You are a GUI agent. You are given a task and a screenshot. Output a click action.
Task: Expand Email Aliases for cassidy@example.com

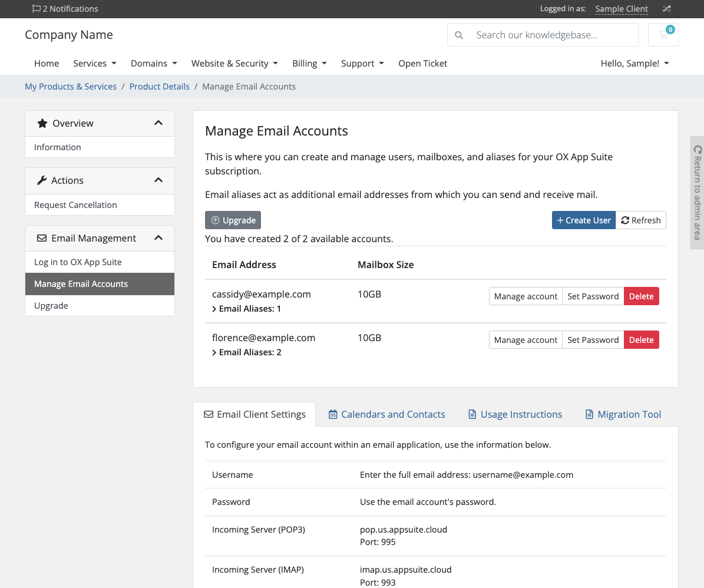tap(246, 309)
